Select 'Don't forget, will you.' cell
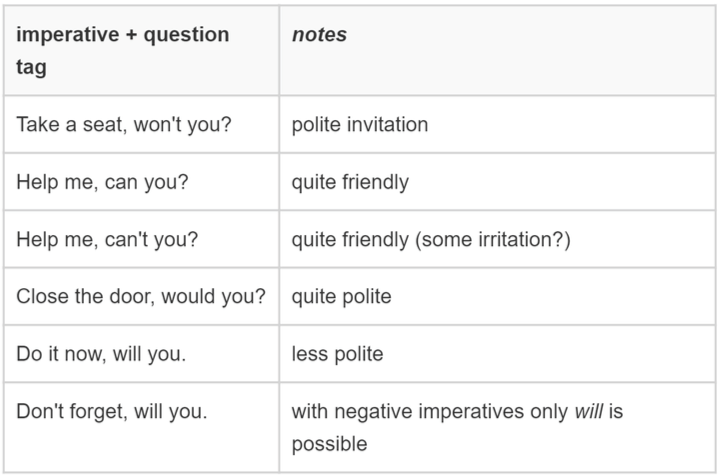This screenshot has height=476, width=721. pyautogui.click(x=141, y=427)
